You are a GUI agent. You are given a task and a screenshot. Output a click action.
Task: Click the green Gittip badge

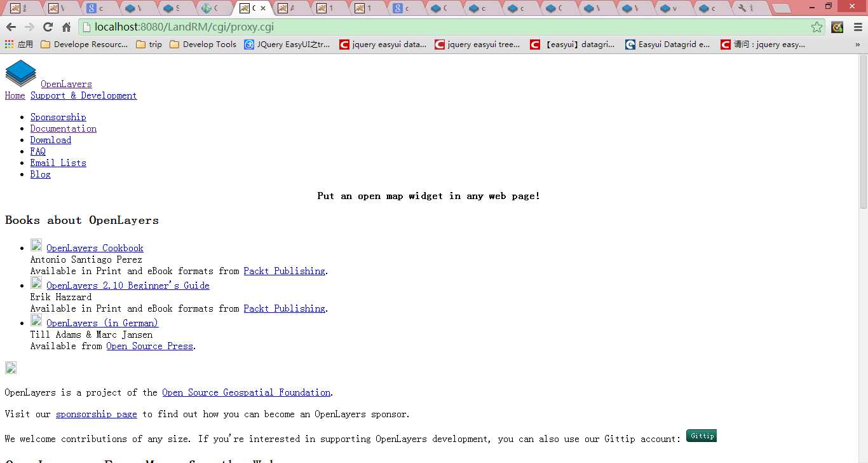pos(702,436)
